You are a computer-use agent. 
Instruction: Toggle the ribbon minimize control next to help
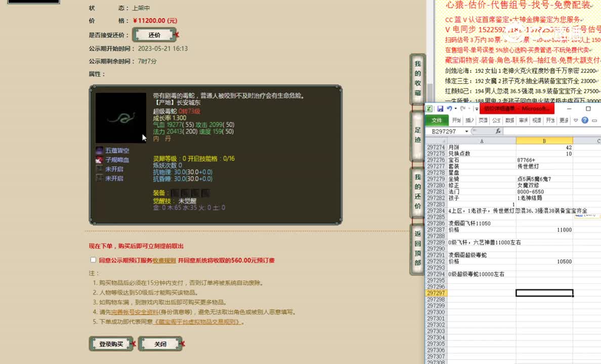coord(593,120)
